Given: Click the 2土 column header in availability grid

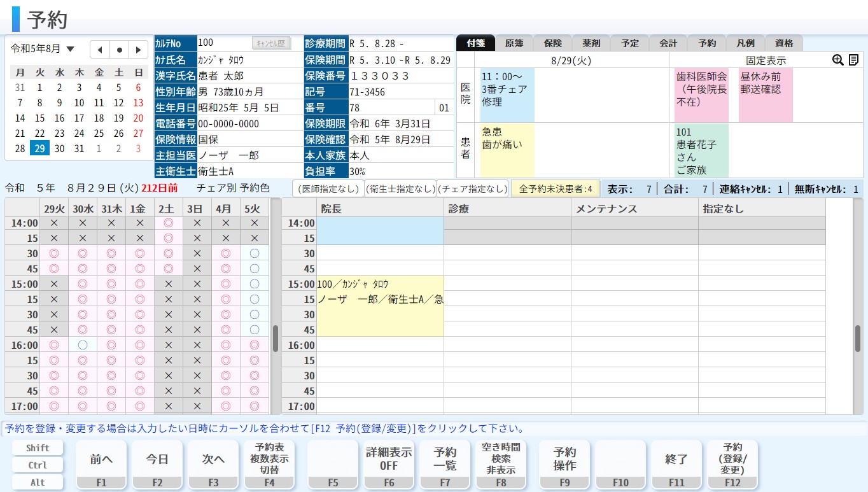Looking at the screenshot, I should [168, 208].
